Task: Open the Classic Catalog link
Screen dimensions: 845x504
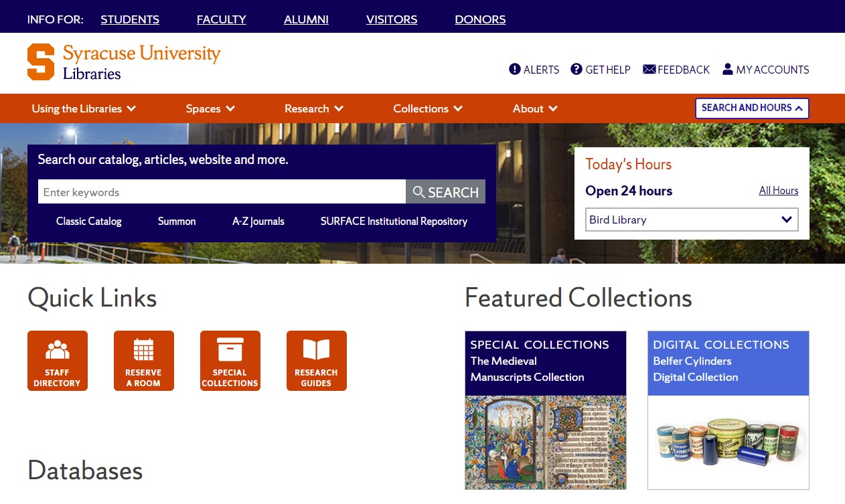Action: point(89,221)
